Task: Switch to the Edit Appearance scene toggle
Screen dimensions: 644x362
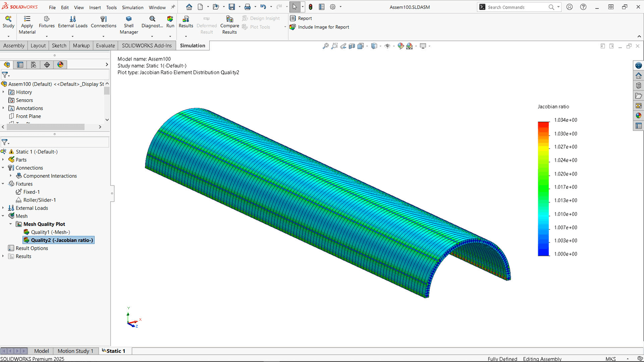Action: coord(401,45)
